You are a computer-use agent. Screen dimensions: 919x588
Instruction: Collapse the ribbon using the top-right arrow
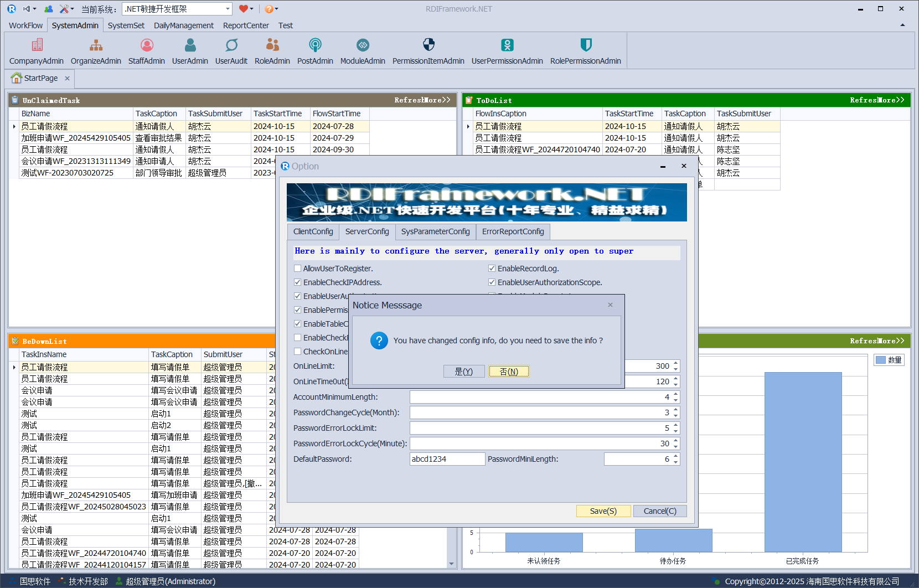pos(902,25)
